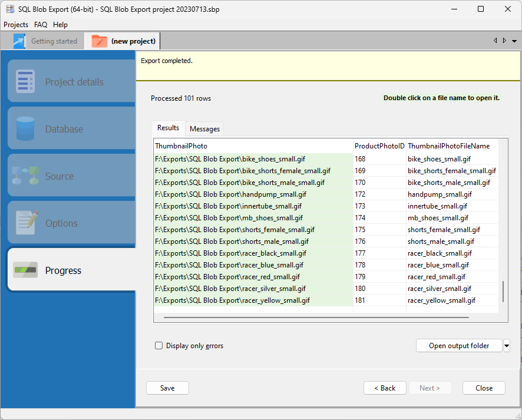Image resolution: width=522 pixels, height=420 pixels.
Task: Click the Progress bar icon in sidebar
Action: click(25, 270)
